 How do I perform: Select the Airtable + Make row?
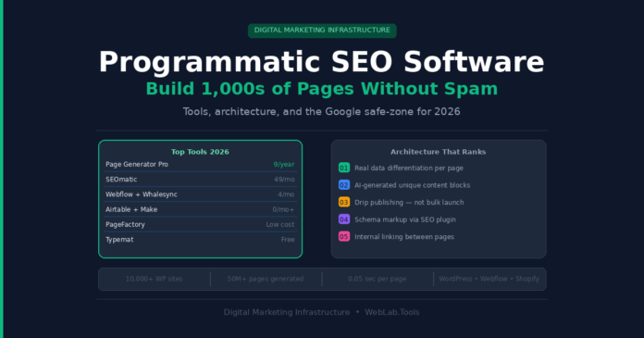pyautogui.click(x=200, y=209)
